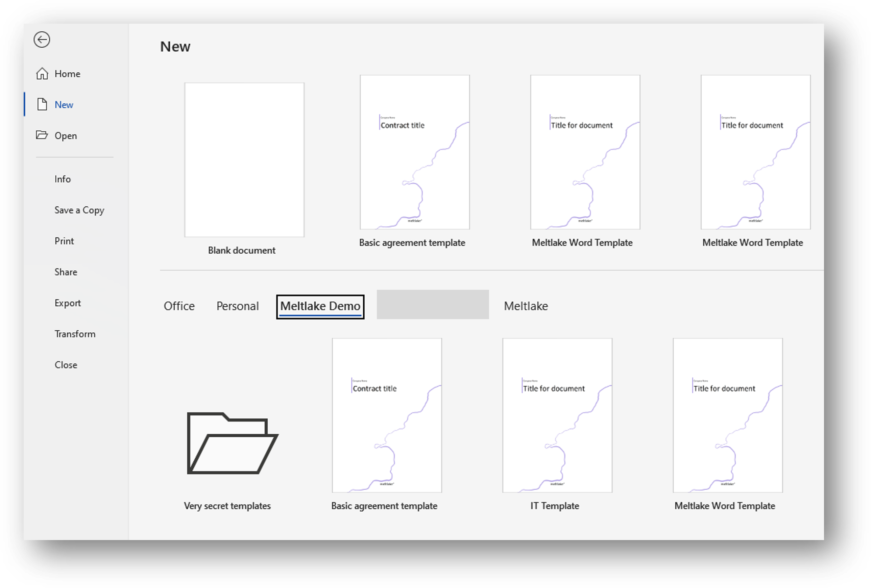Click Save a Copy in the sidebar
This screenshot has height=588, width=872.
79,210
